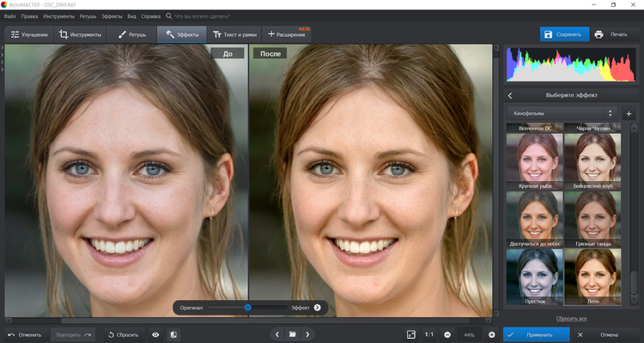Zoom out with minus icon
Viewport: 644px width, 343px height.
pos(447,334)
